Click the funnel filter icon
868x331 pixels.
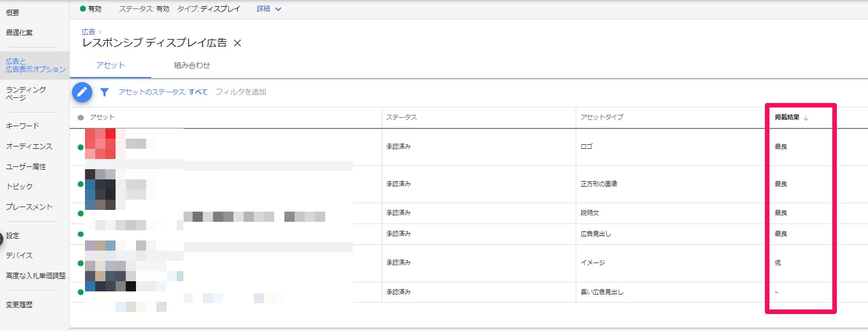[x=104, y=92]
